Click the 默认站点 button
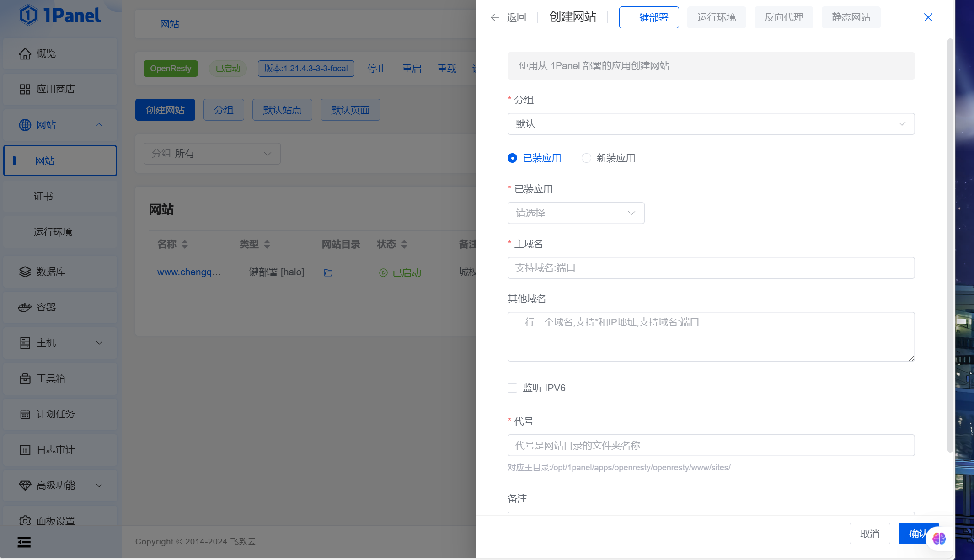974x560 pixels. point(282,110)
